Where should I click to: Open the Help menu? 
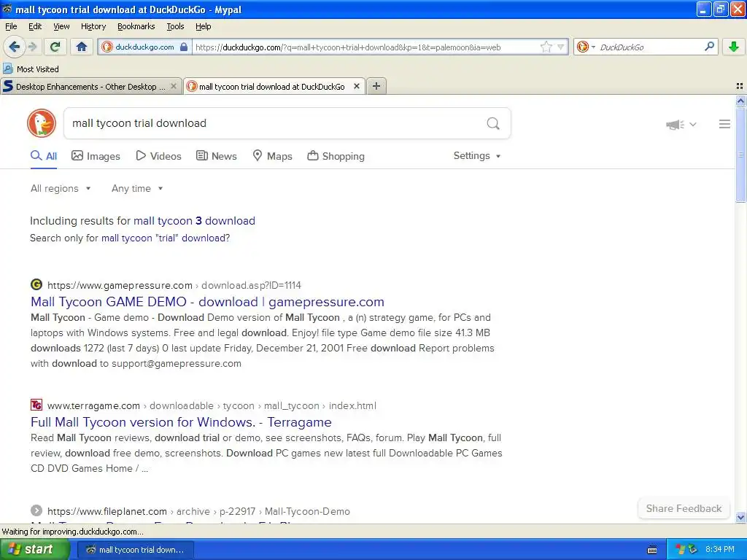coord(203,26)
